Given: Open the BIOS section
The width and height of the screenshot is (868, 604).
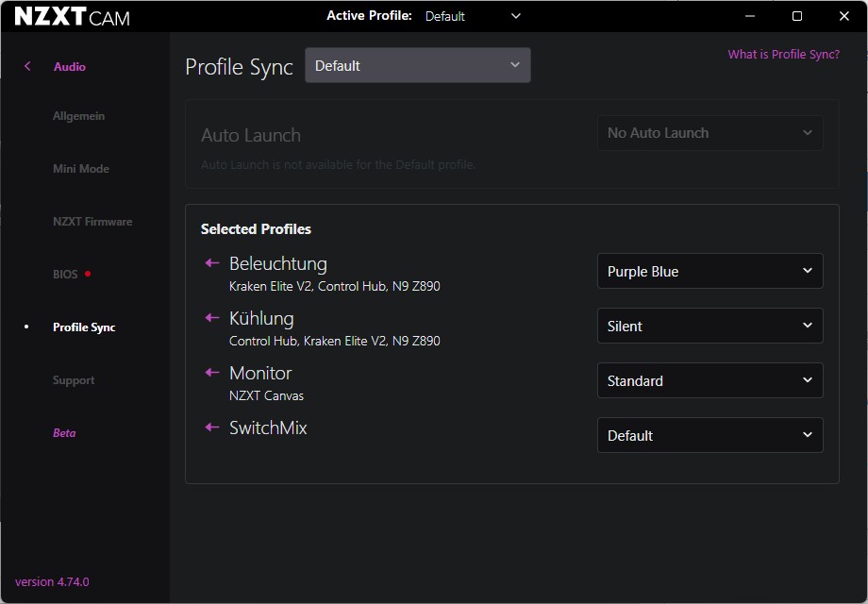Looking at the screenshot, I should click(65, 275).
